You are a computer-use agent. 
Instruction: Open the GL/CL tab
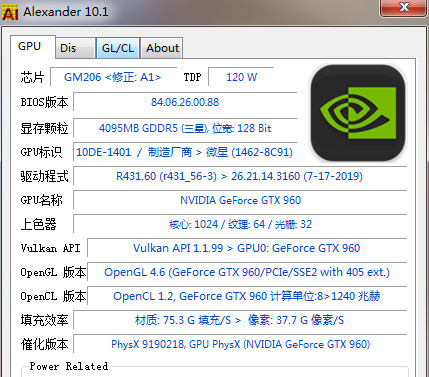(118, 48)
